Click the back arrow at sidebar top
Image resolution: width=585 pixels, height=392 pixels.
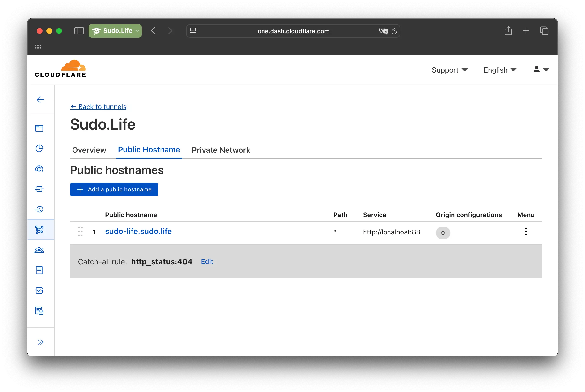coord(41,100)
